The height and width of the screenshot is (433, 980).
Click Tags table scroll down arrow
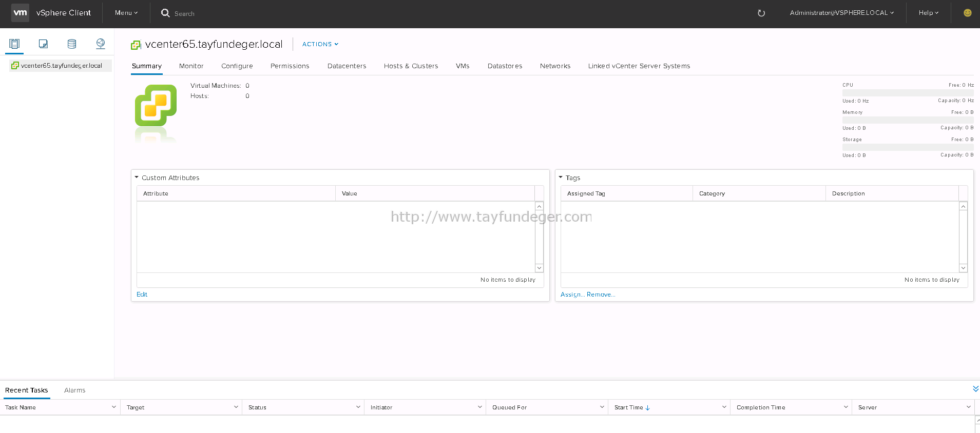coord(963,268)
